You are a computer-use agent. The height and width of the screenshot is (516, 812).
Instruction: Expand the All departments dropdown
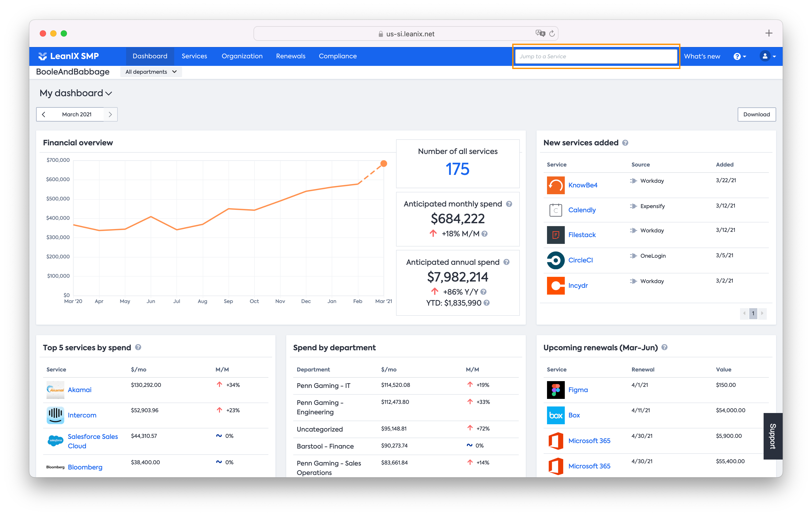click(151, 72)
